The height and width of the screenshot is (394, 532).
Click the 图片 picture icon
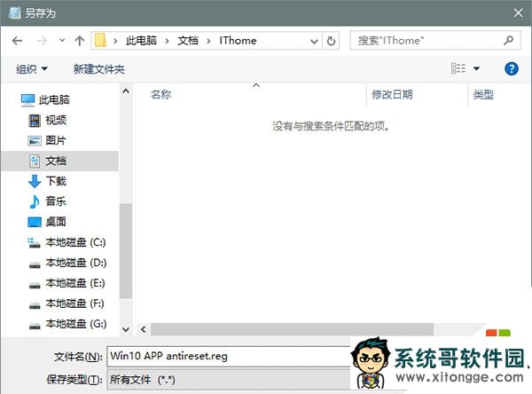tap(35, 140)
